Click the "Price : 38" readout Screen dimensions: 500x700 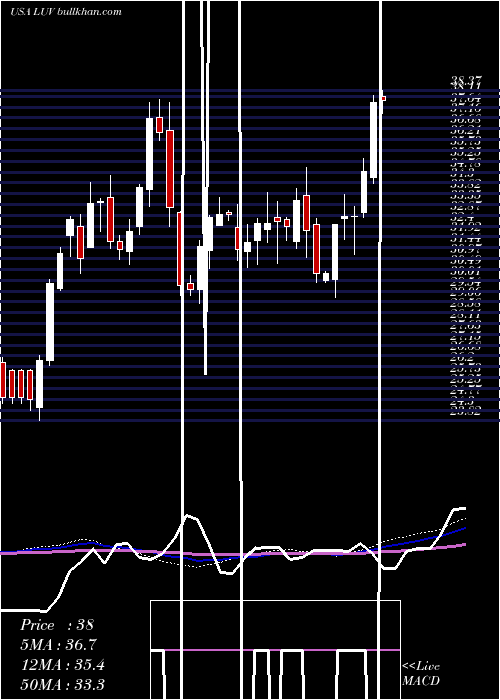click(57, 625)
